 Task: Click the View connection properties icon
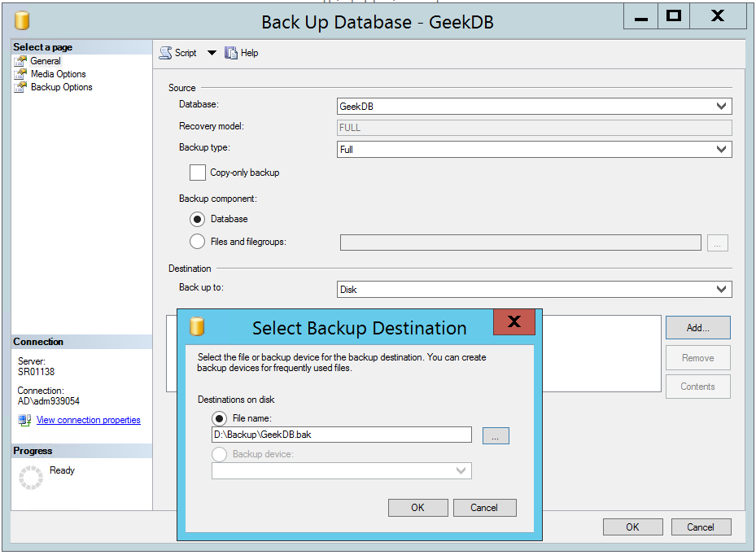(24, 420)
